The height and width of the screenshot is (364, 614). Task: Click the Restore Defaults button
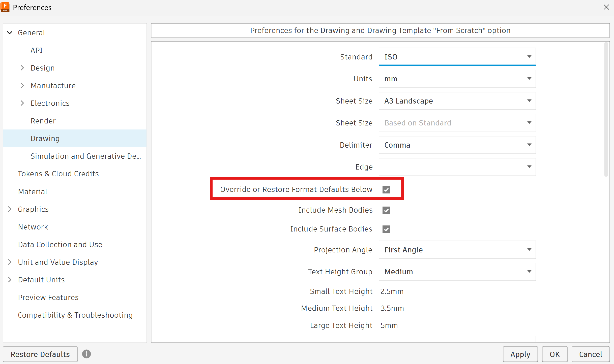click(40, 354)
